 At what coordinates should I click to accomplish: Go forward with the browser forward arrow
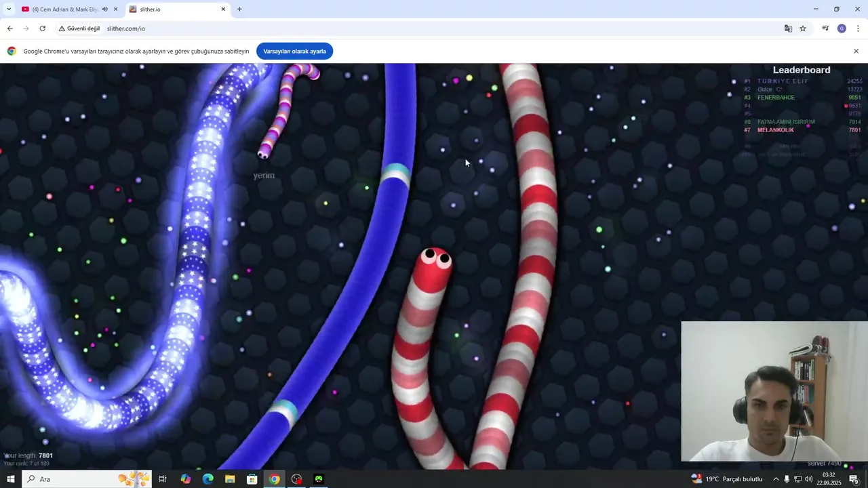[x=26, y=28]
